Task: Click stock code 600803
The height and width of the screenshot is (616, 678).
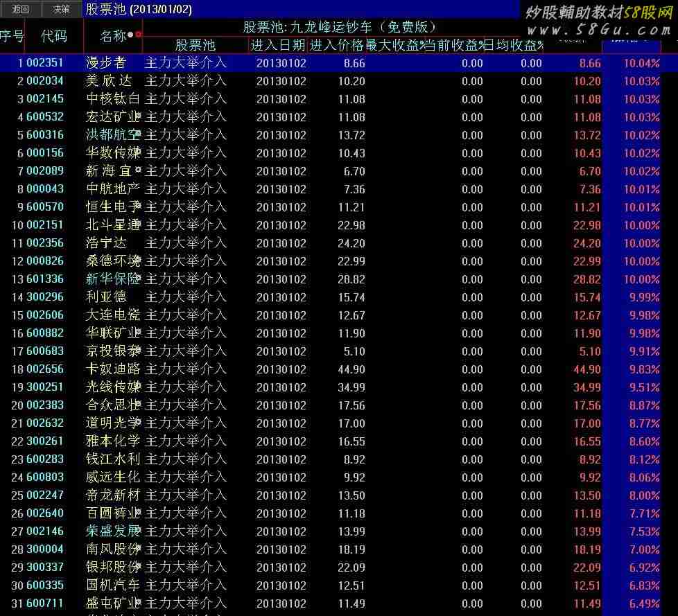Action: (45, 477)
